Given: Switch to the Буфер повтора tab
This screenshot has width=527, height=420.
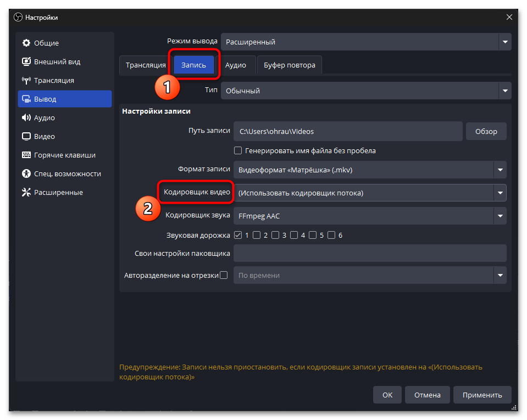Looking at the screenshot, I should click(289, 65).
